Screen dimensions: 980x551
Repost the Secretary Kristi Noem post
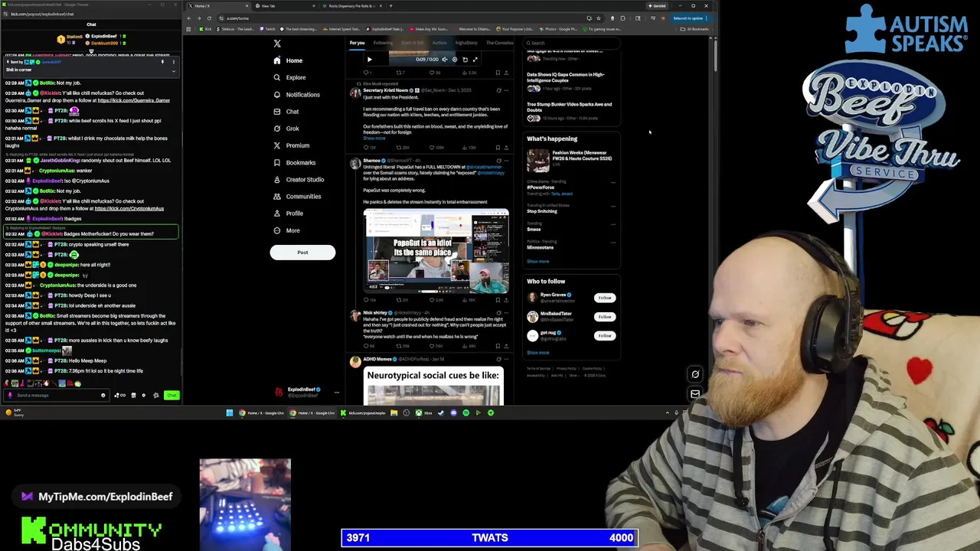tap(400, 147)
